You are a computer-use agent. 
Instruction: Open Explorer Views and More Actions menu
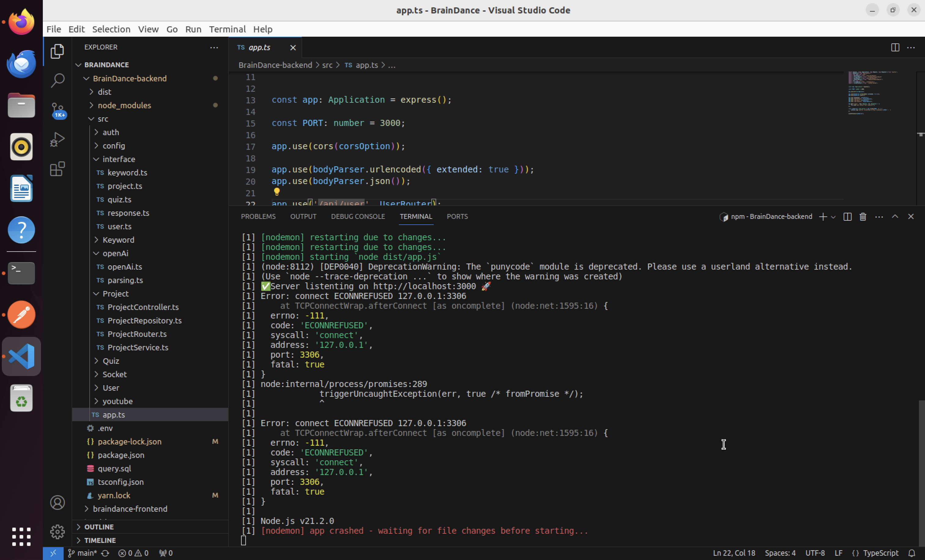(214, 47)
